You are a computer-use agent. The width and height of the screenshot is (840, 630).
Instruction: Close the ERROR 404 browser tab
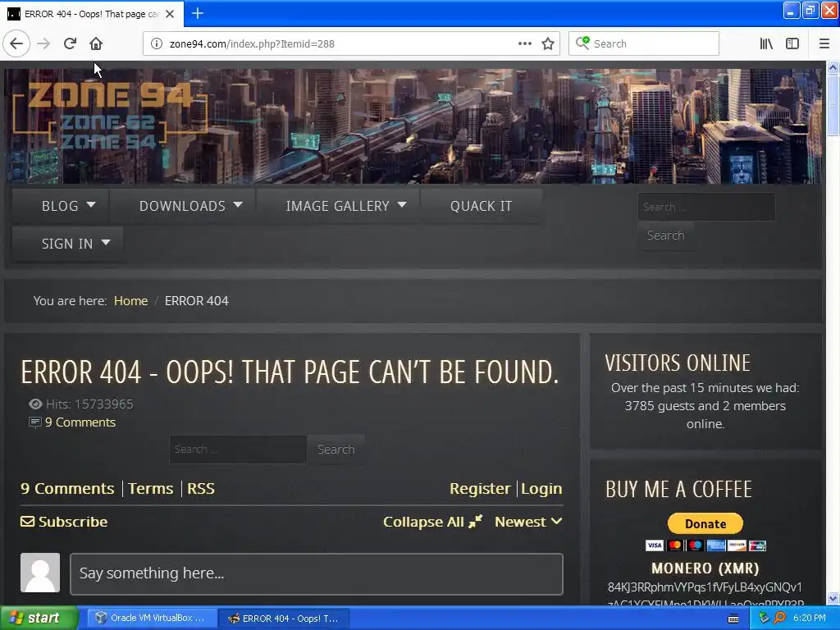pyautogui.click(x=170, y=14)
